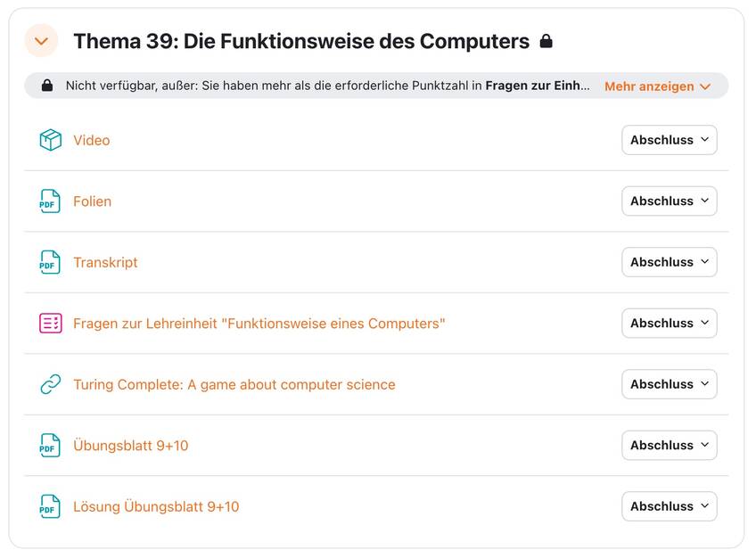Click the lock icon next to the Thema 39 title

coord(546,41)
